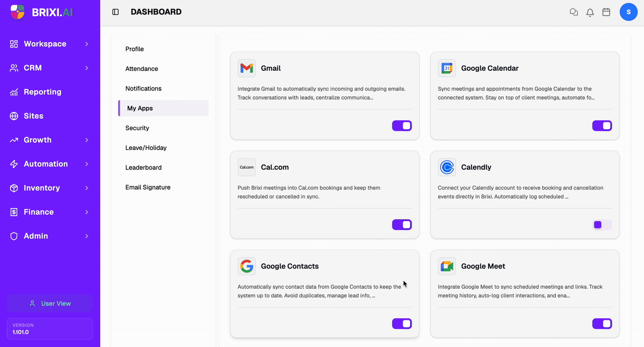
Task: Click the Inventory box icon
Action: click(x=14, y=188)
